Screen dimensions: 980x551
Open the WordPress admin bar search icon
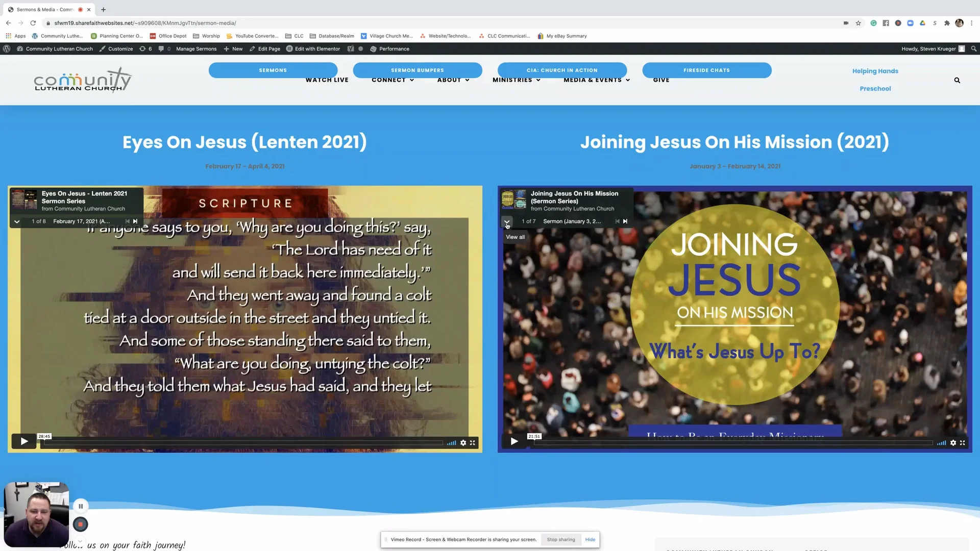pos(974,49)
